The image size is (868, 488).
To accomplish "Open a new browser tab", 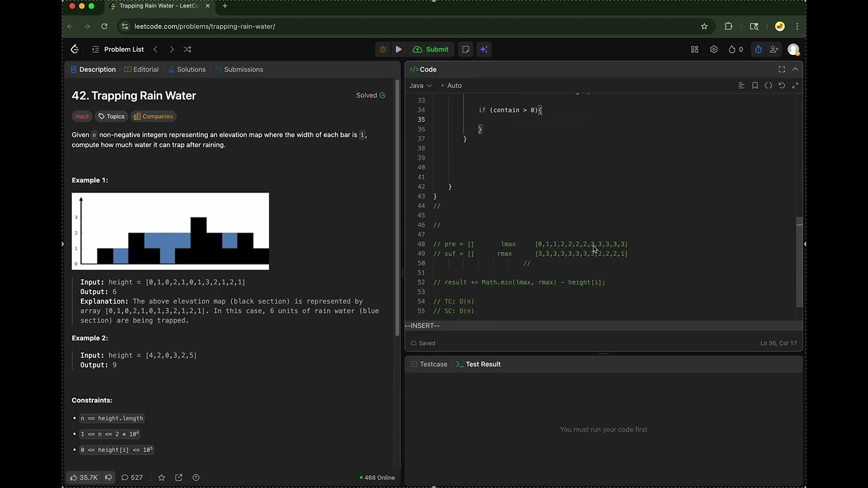I will [x=225, y=6].
